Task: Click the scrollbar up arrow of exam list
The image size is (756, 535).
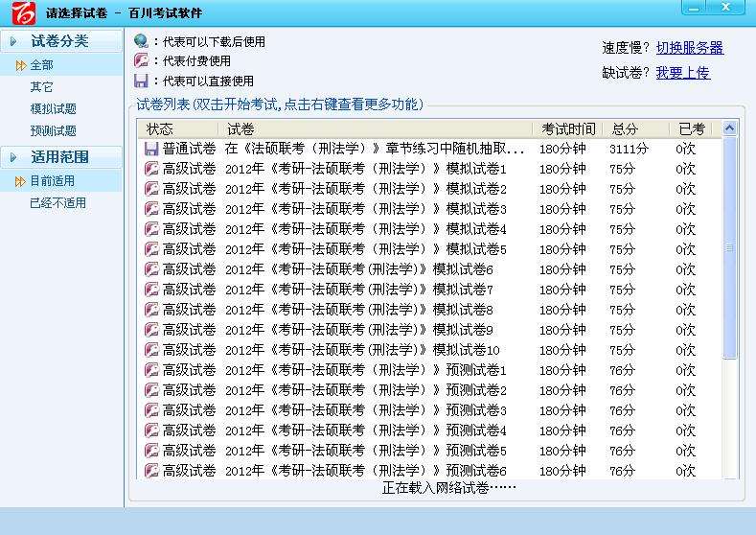Action: [729, 128]
